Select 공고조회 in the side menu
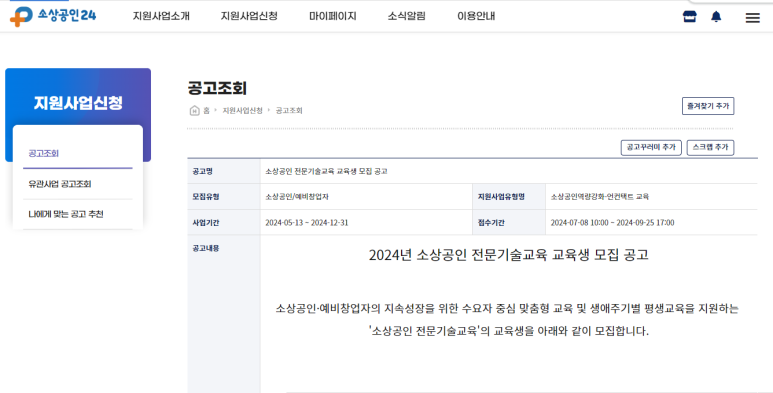773x393 pixels. coord(43,153)
